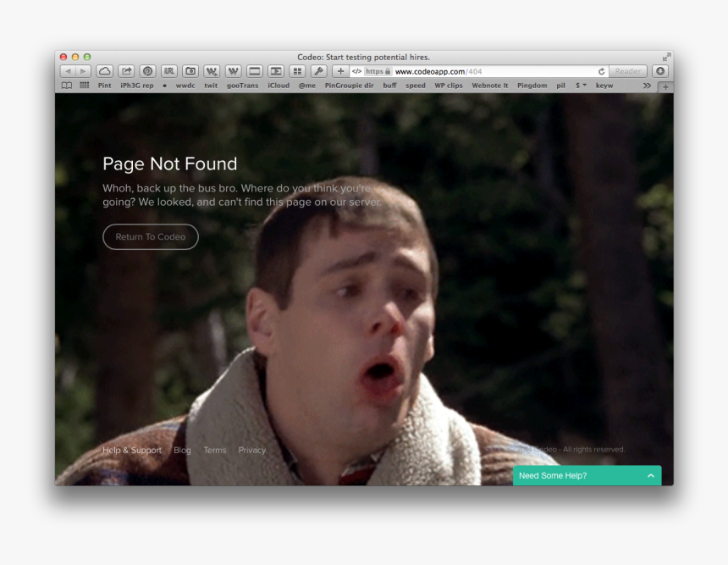728x565 pixels.
Task: Click the plain W extension icon
Action: tap(233, 71)
